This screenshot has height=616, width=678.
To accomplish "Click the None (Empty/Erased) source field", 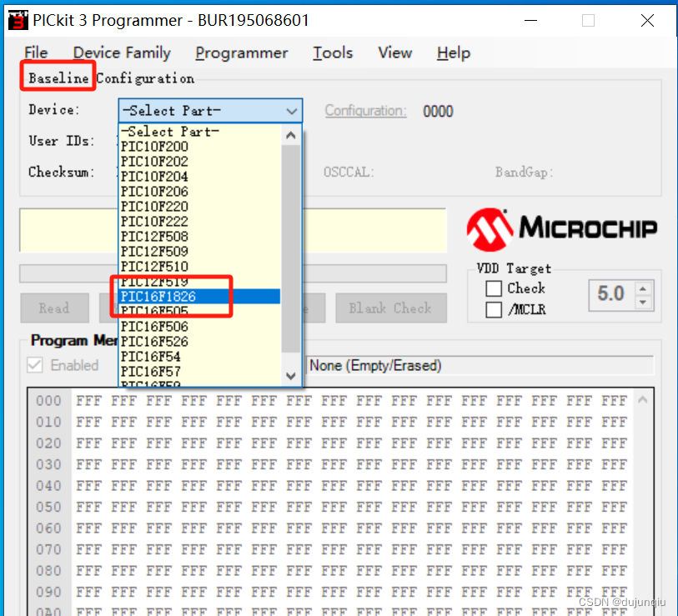I will 480,366.
